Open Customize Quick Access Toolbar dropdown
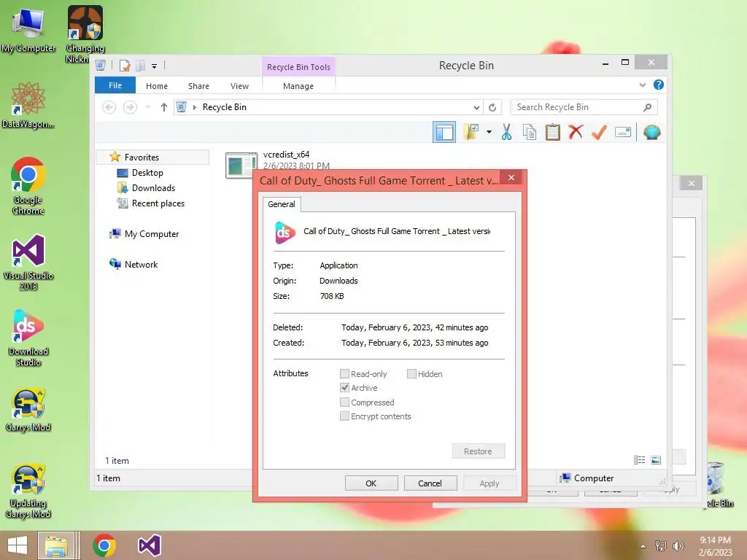The width and height of the screenshot is (747, 560). point(155,66)
